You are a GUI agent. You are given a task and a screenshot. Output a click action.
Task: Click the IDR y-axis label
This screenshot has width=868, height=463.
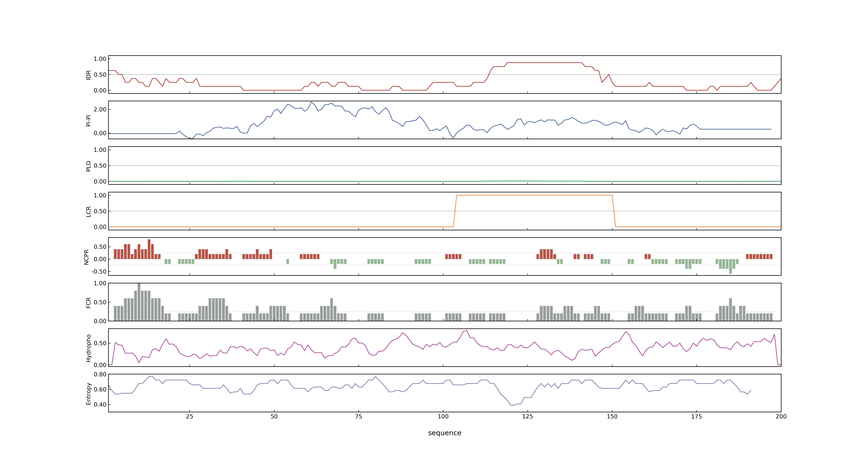[x=88, y=75]
